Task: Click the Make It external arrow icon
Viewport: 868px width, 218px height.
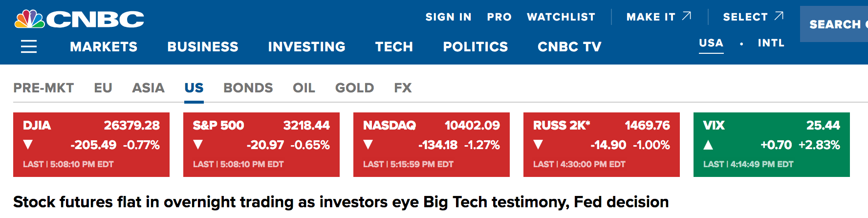Action: [x=687, y=16]
